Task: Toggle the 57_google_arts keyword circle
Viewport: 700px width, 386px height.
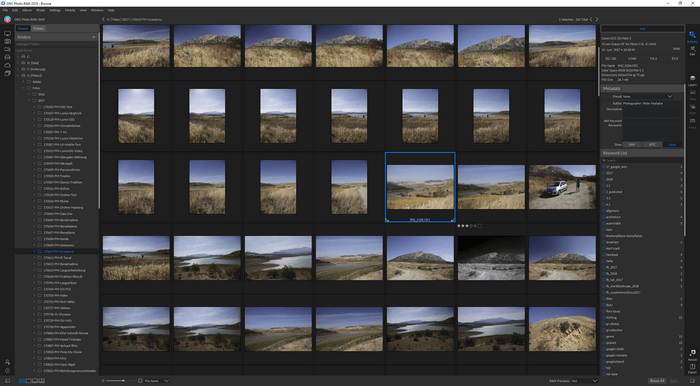Action: coord(604,166)
